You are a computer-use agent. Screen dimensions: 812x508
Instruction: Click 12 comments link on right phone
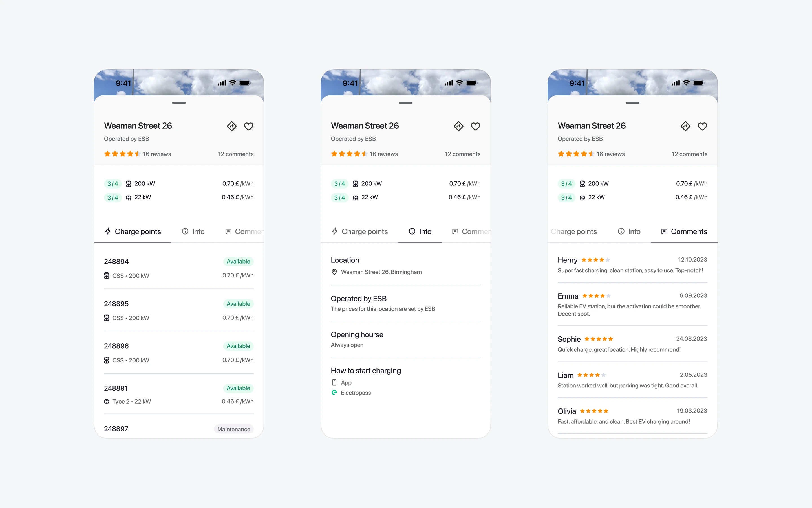click(x=689, y=154)
